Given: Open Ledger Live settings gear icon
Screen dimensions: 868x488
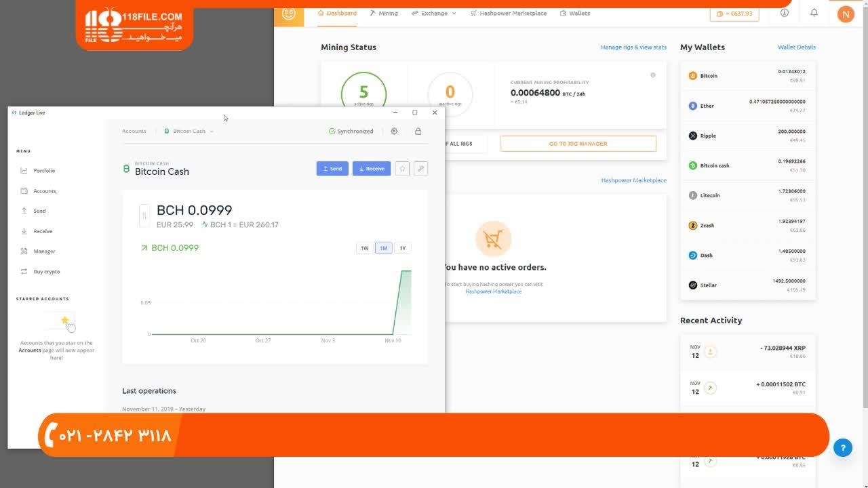Looking at the screenshot, I should pyautogui.click(x=394, y=131).
